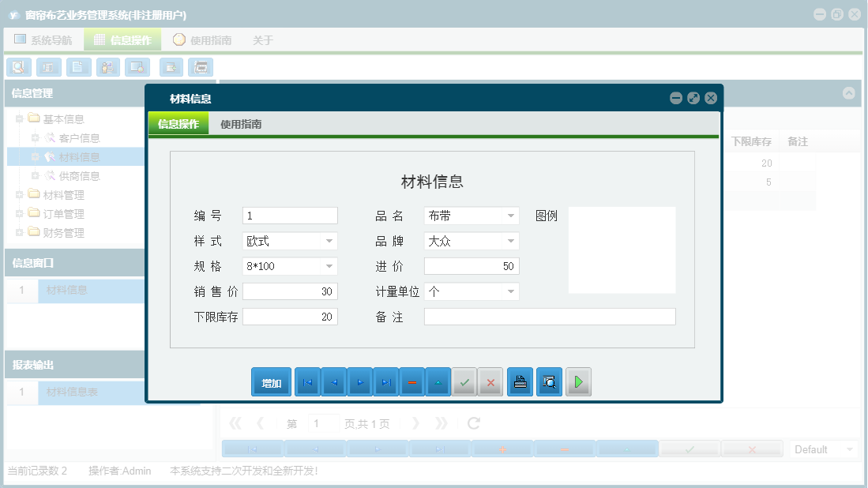
Task: Click the 备注 input field in the dialog
Action: (x=550, y=317)
